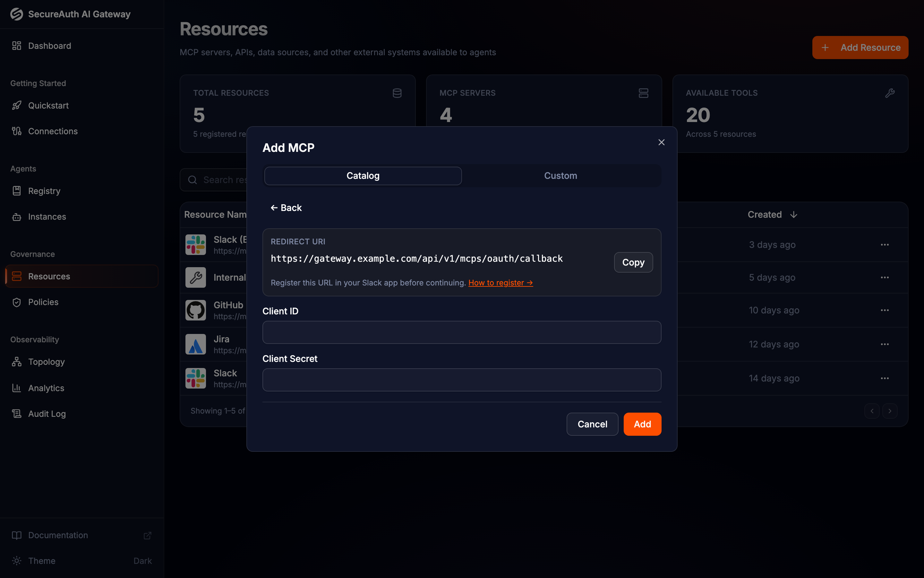Open more options for the 12 days ago row
This screenshot has height=578, width=924.
(x=885, y=345)
